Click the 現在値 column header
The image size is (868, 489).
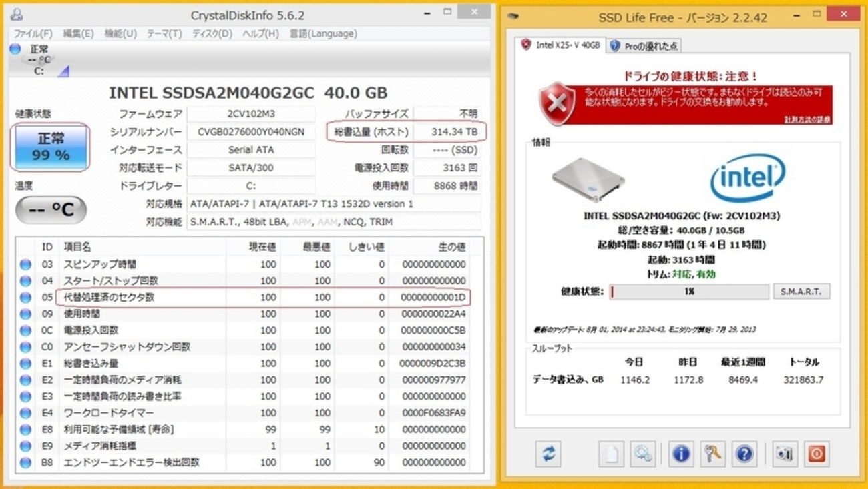262,247
